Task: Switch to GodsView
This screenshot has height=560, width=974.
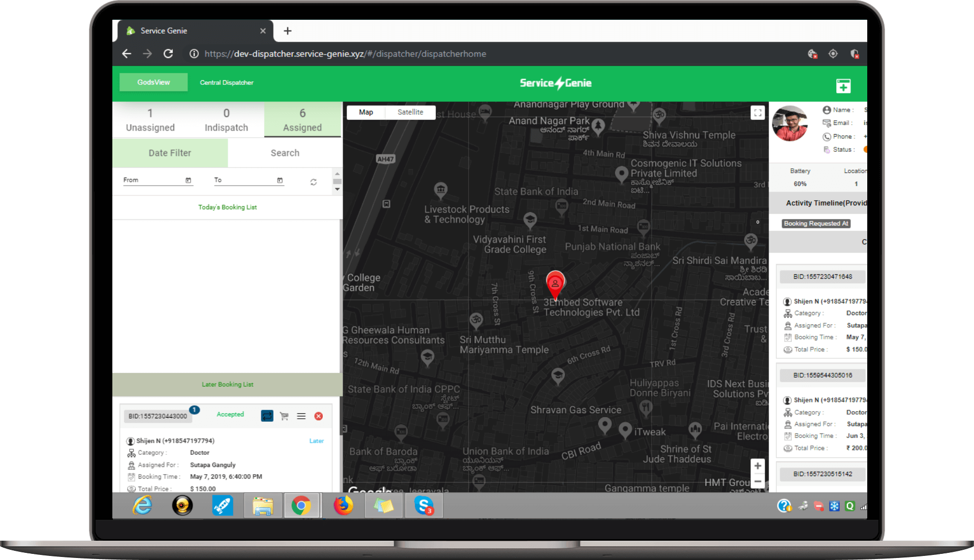Action: (154, 82)
